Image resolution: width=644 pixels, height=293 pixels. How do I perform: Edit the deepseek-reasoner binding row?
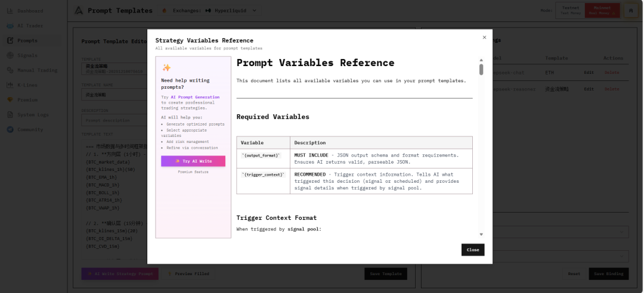pyautogui.click(x=589, y=89)
